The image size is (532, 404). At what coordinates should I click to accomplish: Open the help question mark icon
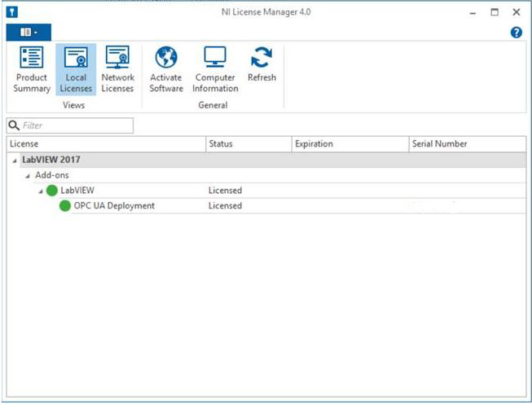[x=516, y=33]
